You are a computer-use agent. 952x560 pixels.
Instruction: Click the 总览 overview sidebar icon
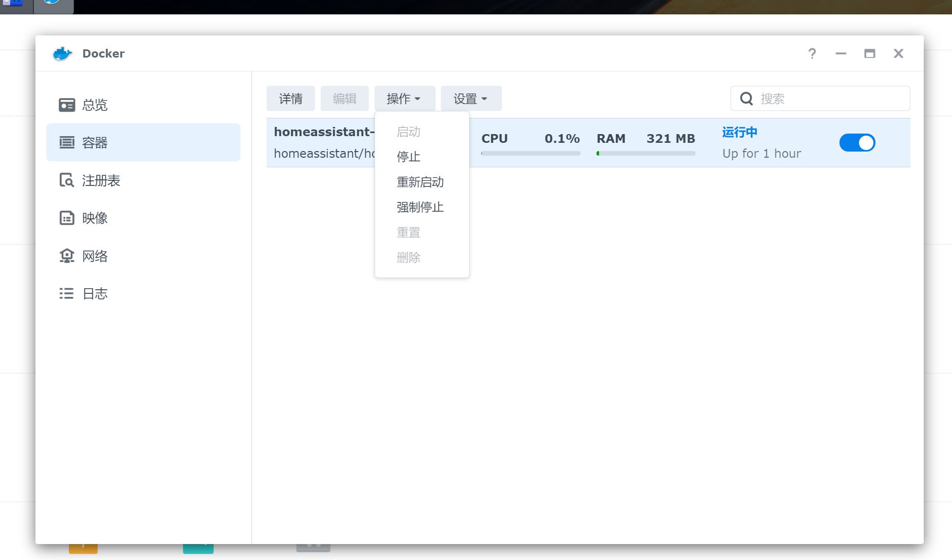pos(67,105)
